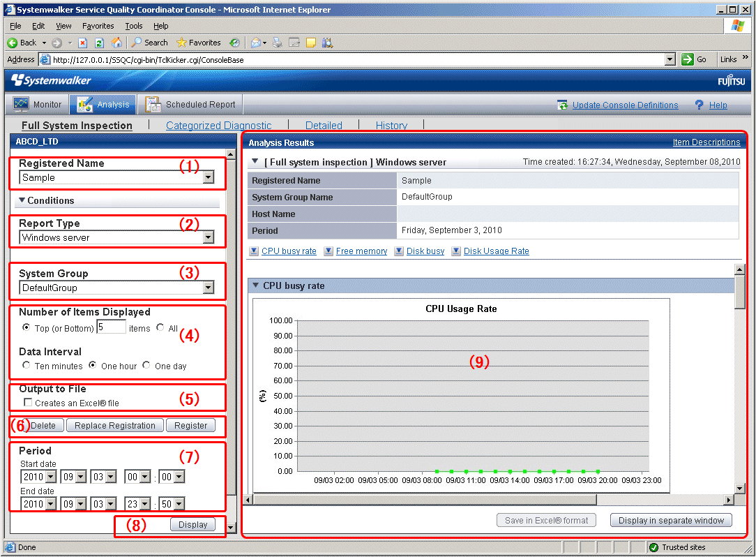Open the Report Type dropdown
The image size is (756, 557).
click(209, 237)
